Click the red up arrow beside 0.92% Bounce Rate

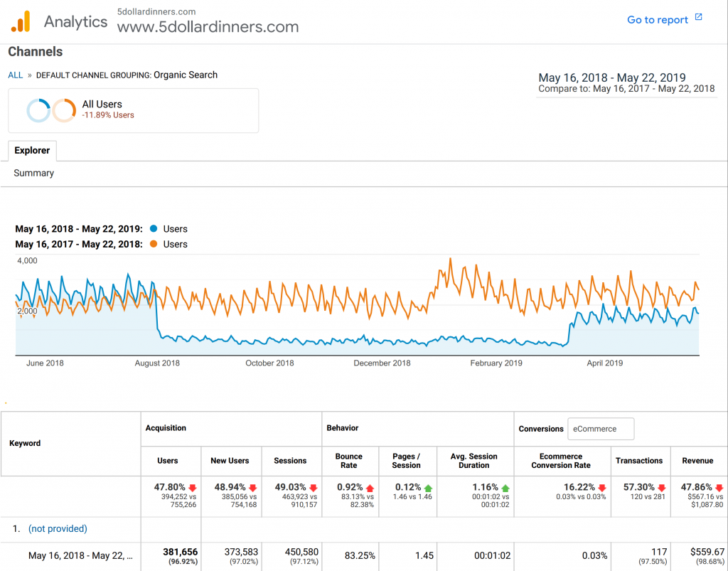coord(370,488)
